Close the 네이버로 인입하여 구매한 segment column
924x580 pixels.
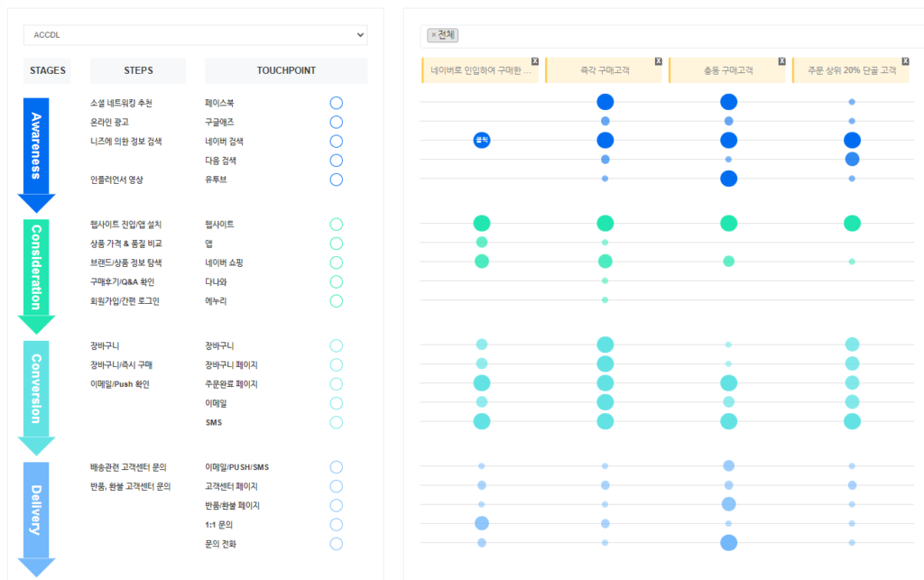[x=534, y=61]
